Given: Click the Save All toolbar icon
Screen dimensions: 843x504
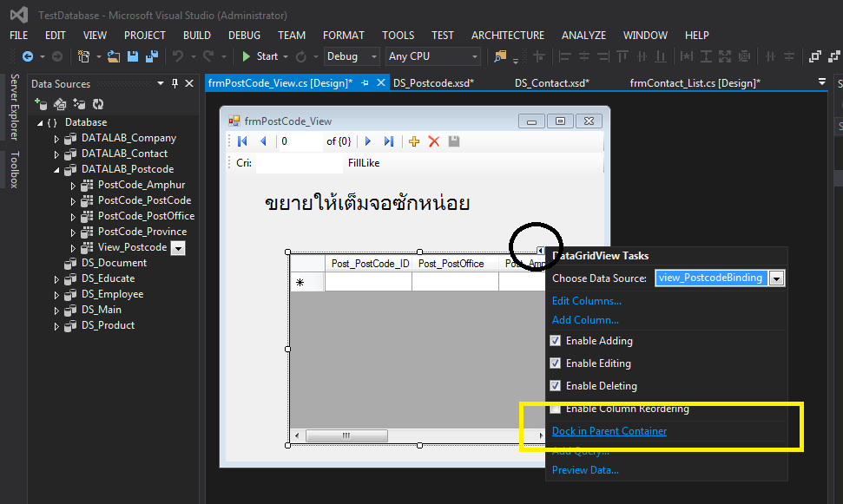Looking at the screenshot, I should 151,56.
